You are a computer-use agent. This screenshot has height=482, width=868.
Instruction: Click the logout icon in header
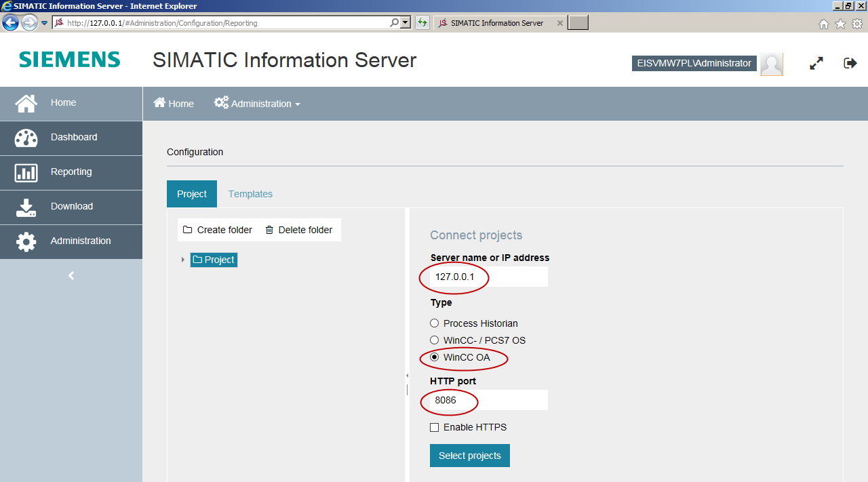click(x=850, y=63)
